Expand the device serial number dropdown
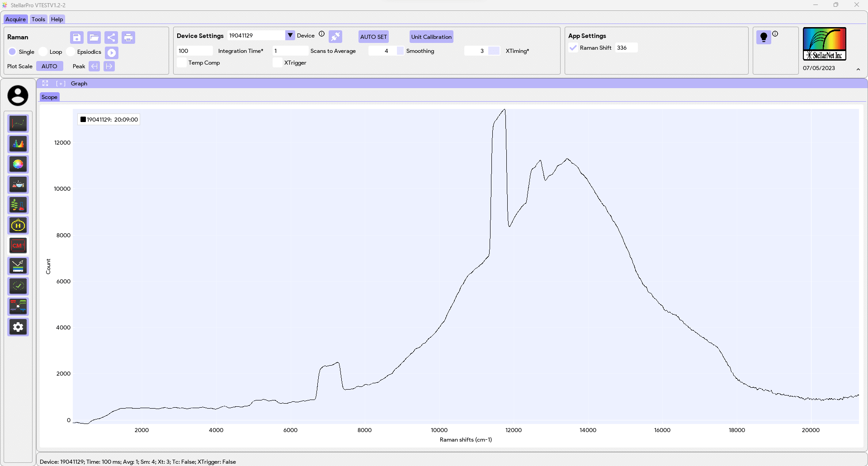868x466 pixels. (x=290, y=35)
